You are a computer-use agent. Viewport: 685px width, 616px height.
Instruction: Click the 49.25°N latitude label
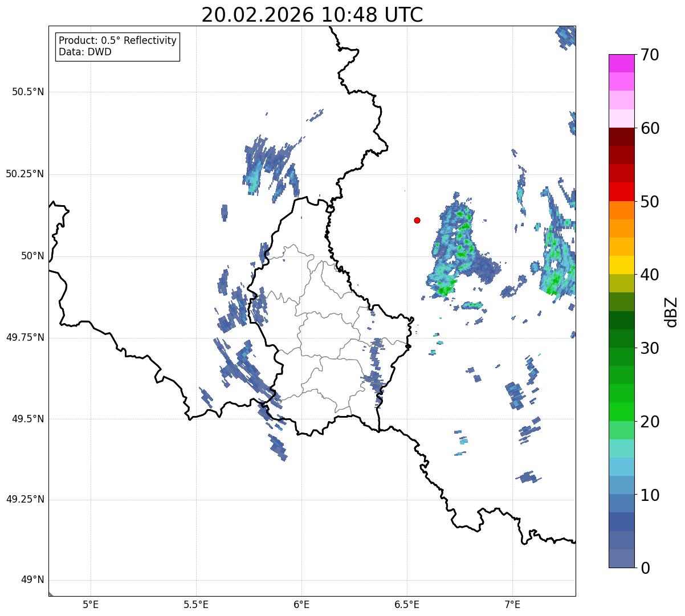[25, 499]
